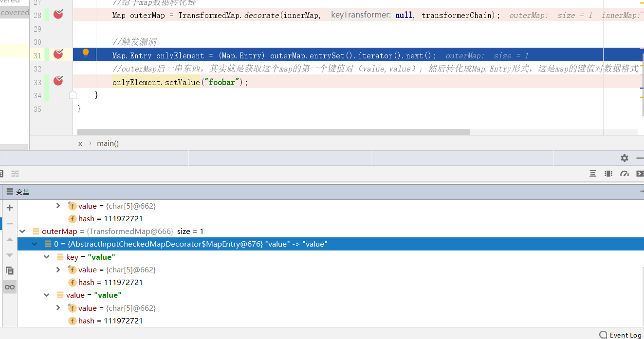The height and width of the screenshot is (339, 644).
Task: Click the Restore Layout icon in the debugger toolbar
Action: click(x=593, y=174)
